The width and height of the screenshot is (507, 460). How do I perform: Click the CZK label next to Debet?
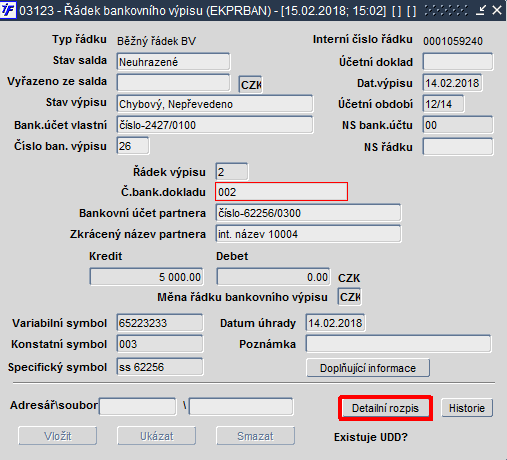pos(349,278)
